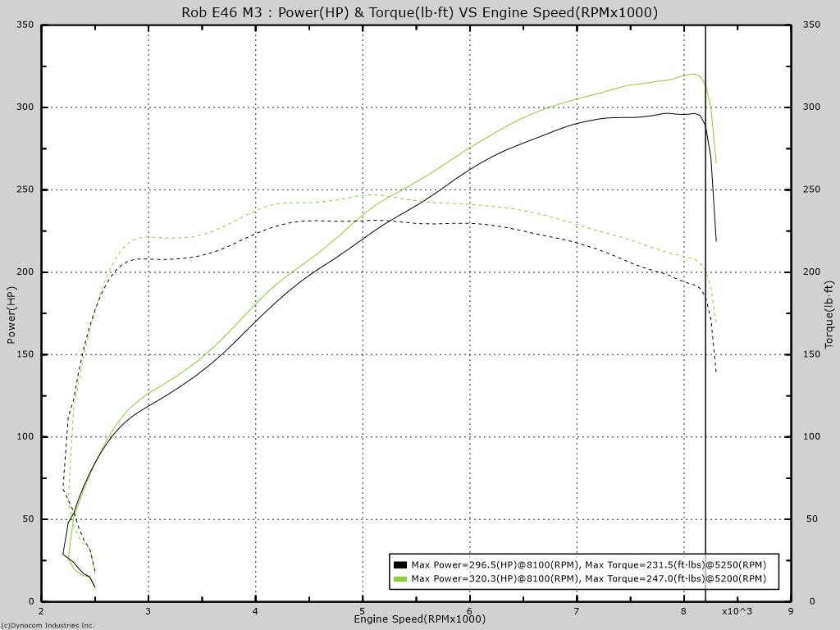Click the Engine Speed(RPMx1000) x-axis label
The width and height of the screenshot is (840, 630).
(419, 619)
